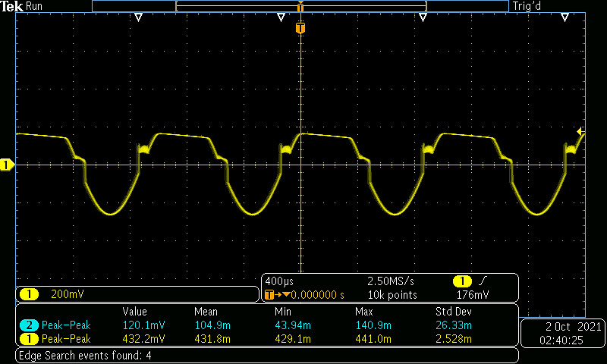Click the Max column header

tap(364, 312)
